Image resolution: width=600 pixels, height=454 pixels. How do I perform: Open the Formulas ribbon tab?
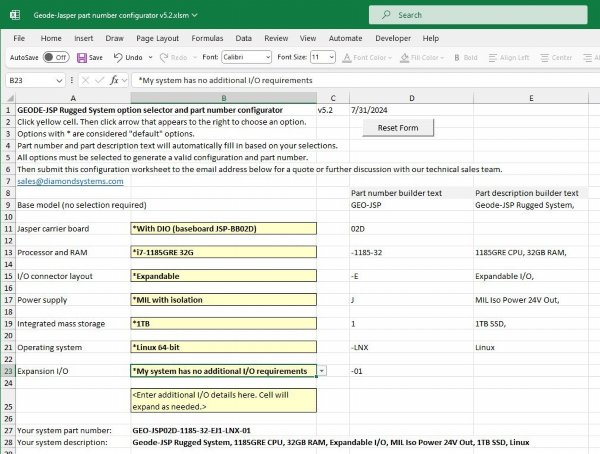(x=207, y=38)
